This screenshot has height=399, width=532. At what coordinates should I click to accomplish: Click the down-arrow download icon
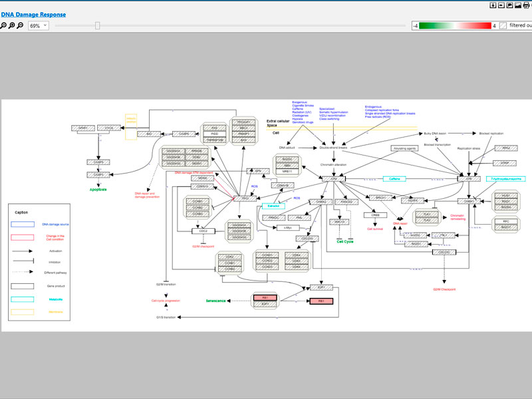[493, 5]
